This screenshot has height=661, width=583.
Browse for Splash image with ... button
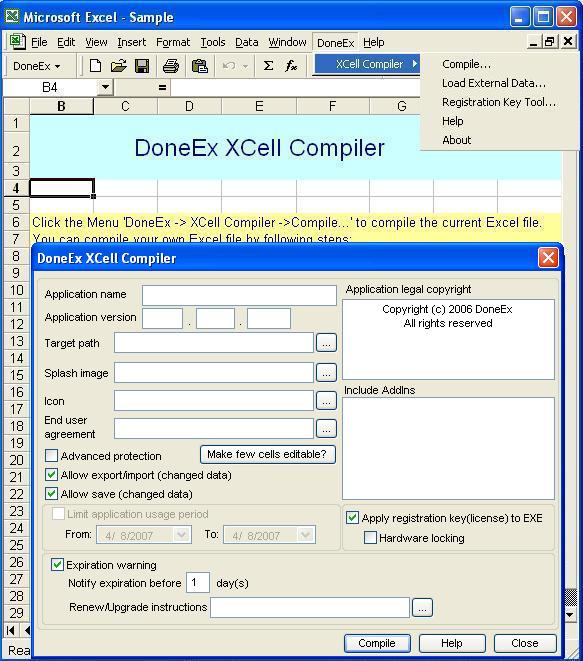(x=326, y=373)
